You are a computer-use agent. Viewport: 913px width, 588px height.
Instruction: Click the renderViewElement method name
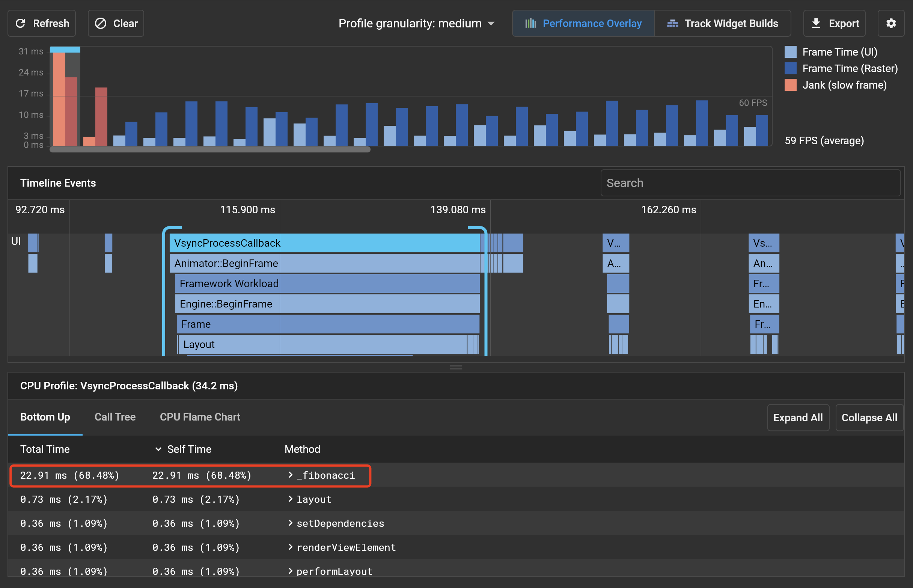(346, 547)
